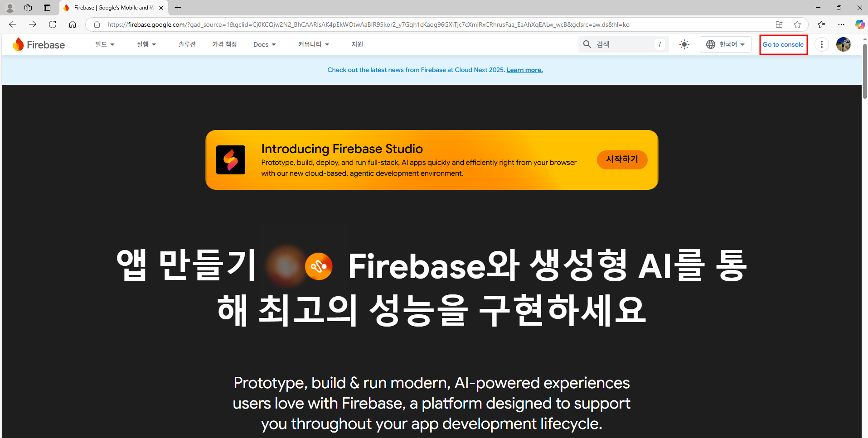Click the browser address bar URL
Image resolution: width=868 pixels, height=438 pixels.
[x=368, y=24]
